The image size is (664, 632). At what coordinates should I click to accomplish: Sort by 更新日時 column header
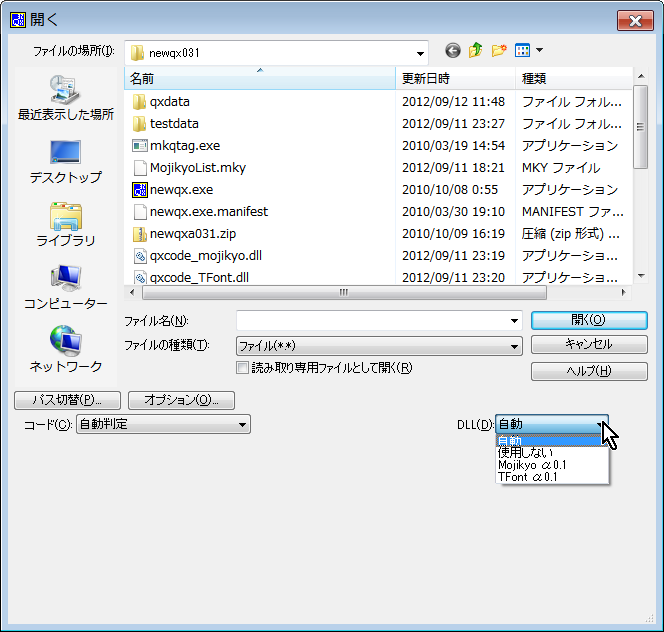pos(455,78)
